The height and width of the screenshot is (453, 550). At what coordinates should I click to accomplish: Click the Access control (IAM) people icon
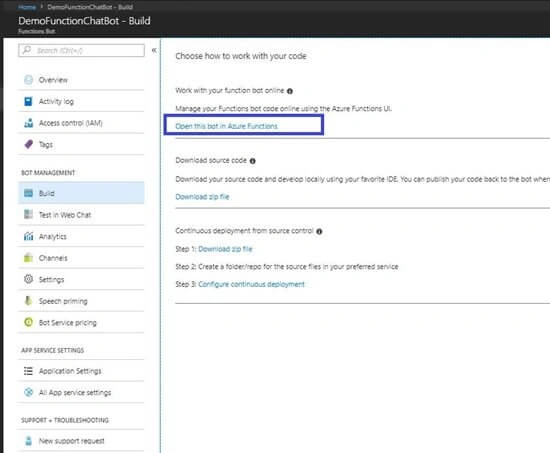(x=28, y=123)
